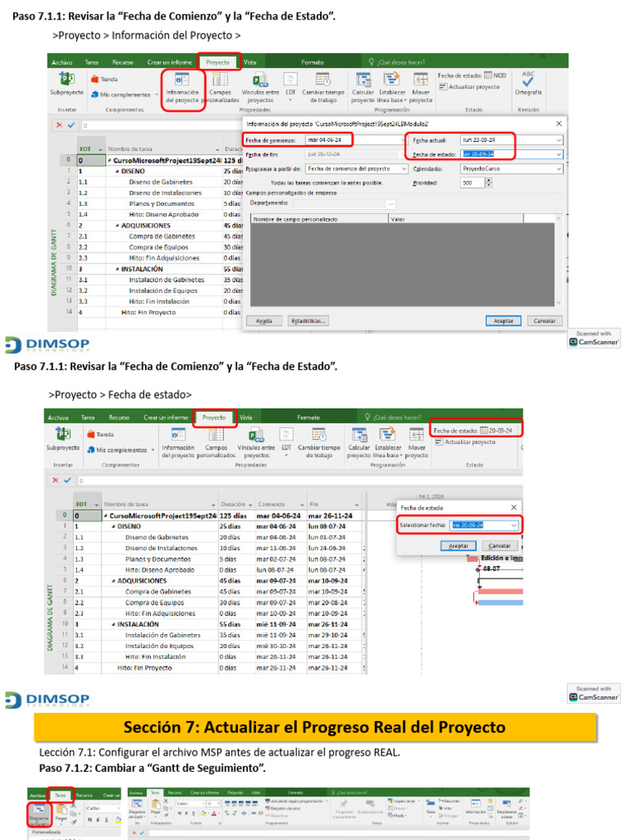Image resolution: width=630 pixels, height=840 pixels.
Task: Switch to Tarea tab in first screenshot
Action: [92, 62]
